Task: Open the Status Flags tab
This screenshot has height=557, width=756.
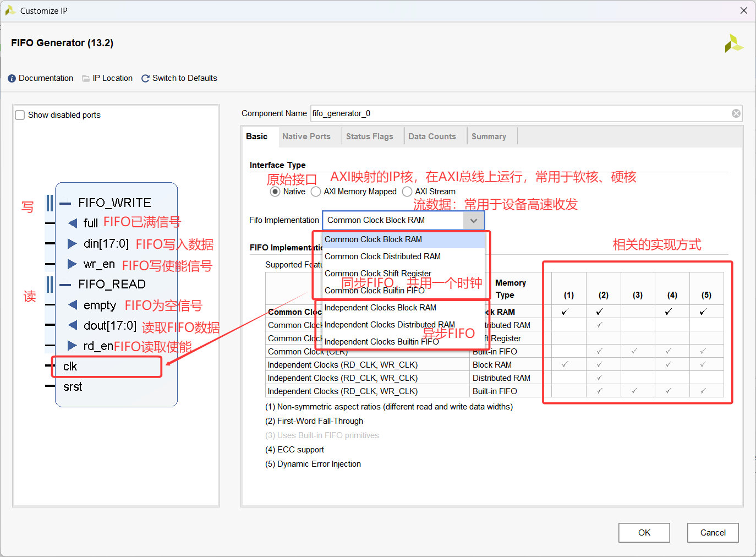Action: point(370,136)
